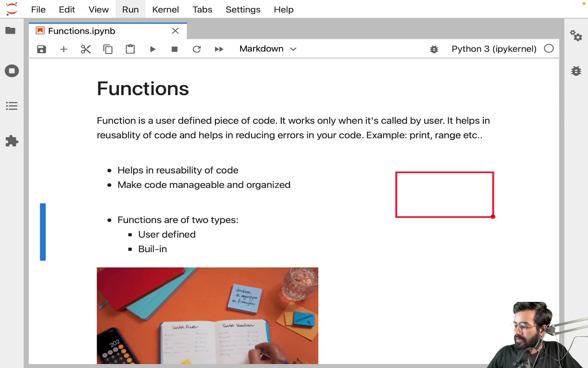Restart the kernel
588x368 pixels.
click(x=197, y=49)
